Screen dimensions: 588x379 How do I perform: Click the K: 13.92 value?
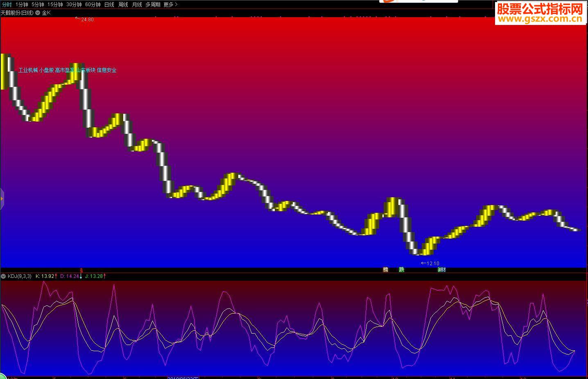tap(45, 276)
